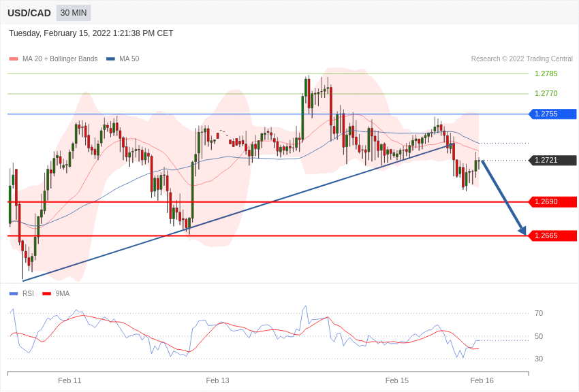The width and height of the screenshot is (579, 392).
Task: Click the RSI 70 axis value
Action: tap(539, 314)
